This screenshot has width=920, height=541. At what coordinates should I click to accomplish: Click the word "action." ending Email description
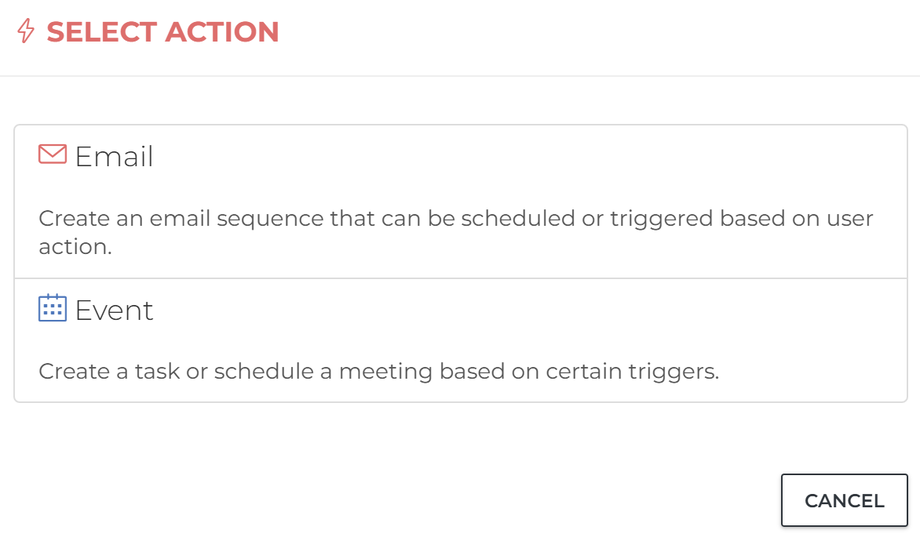click(x=75, y=247)
